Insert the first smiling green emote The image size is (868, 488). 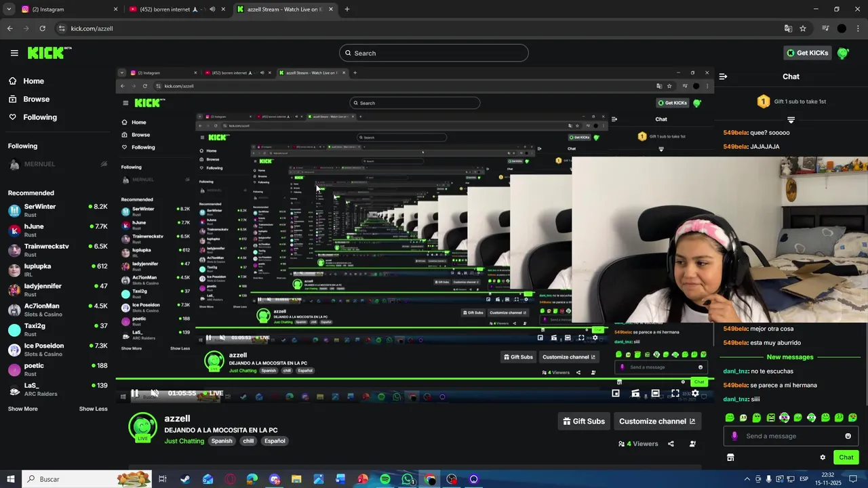[730, 418]
